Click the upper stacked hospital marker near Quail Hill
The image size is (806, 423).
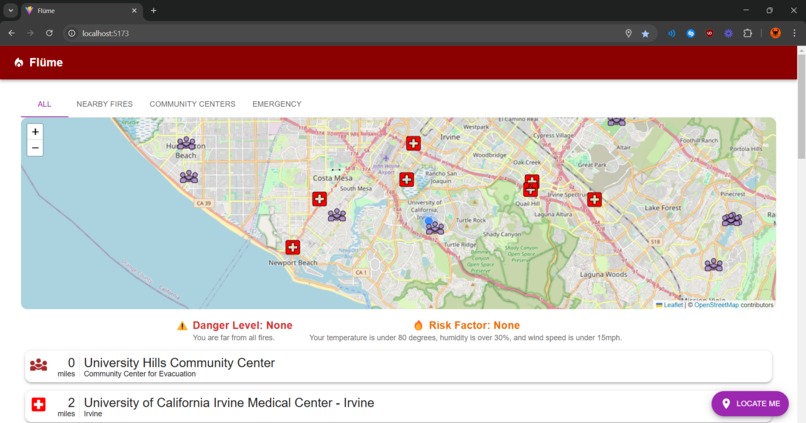(x=532, y=180)
